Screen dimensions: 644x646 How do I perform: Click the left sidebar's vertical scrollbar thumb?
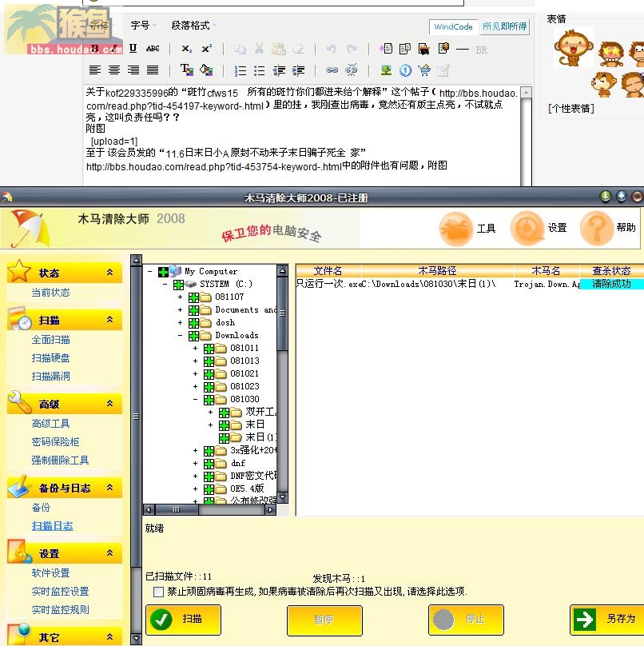click(136, 416)
